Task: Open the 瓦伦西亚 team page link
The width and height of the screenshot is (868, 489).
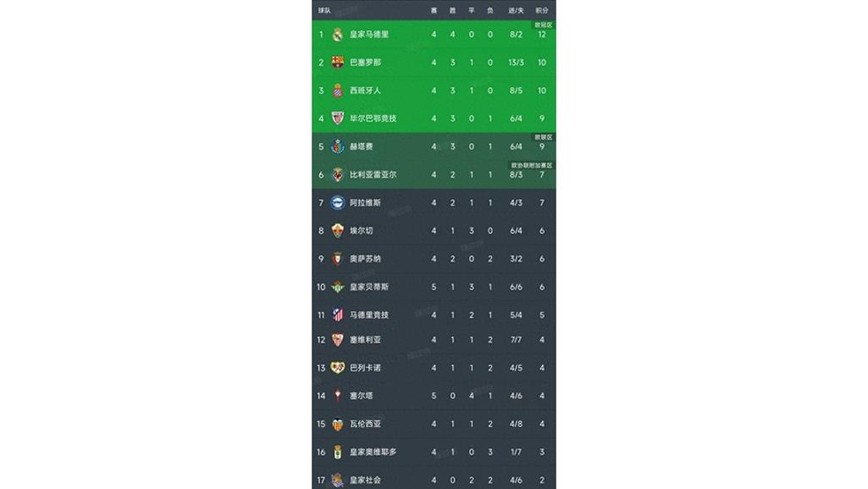Action: tap(365, 424)
